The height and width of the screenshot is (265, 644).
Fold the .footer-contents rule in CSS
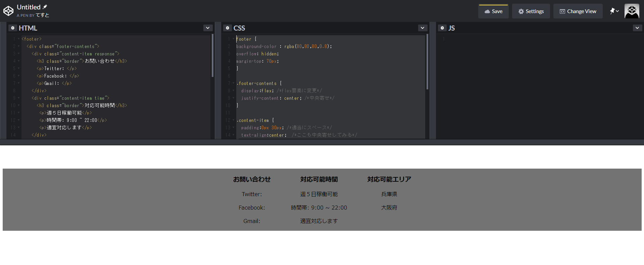click(x=233, y=83)
